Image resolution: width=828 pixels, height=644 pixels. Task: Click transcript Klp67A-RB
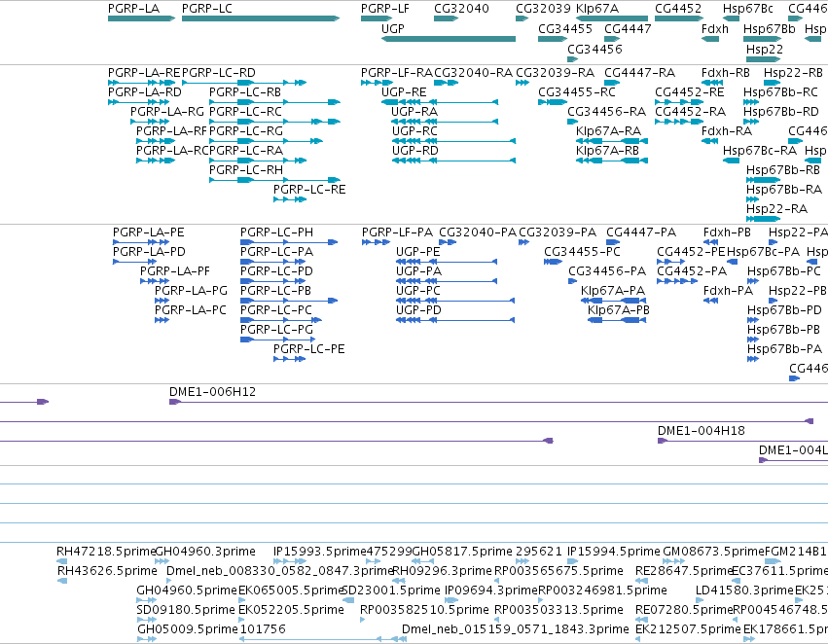pyautogui.click(x=608, y=151)
